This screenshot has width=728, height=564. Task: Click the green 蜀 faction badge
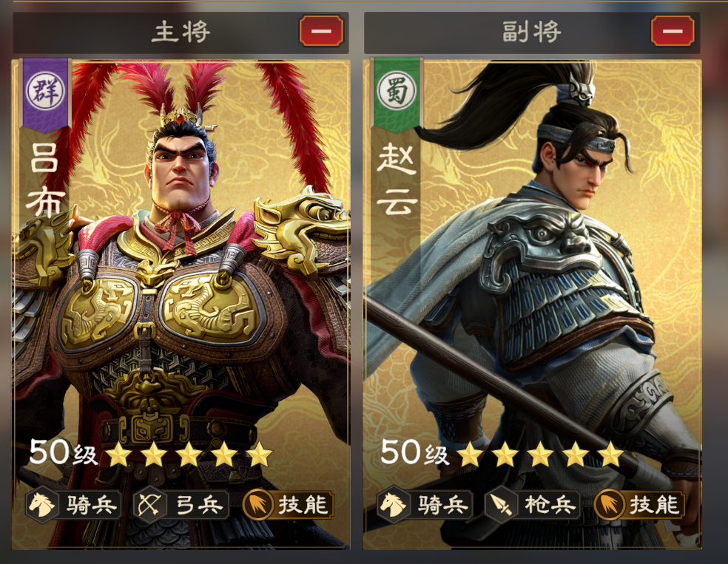pos(397,92)
